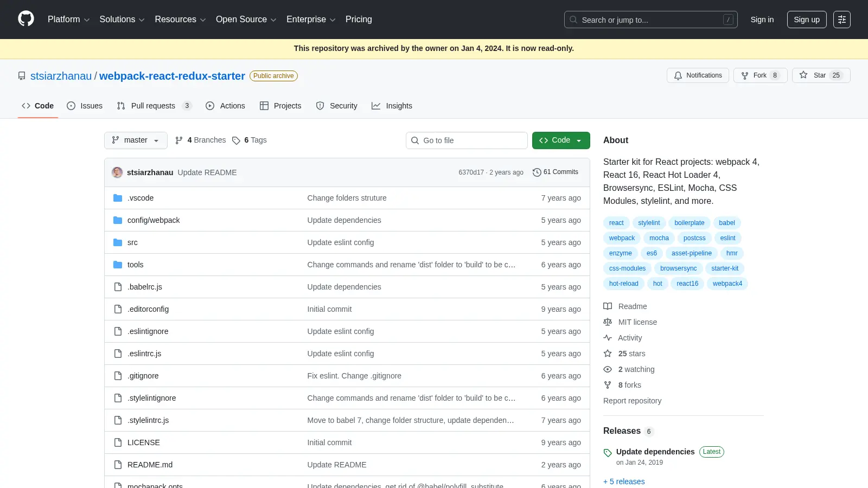Image resolution: width=868 pixels, height=488 pixels.
Task: Select the boilerplate topic tag
Action: point(689,223)
